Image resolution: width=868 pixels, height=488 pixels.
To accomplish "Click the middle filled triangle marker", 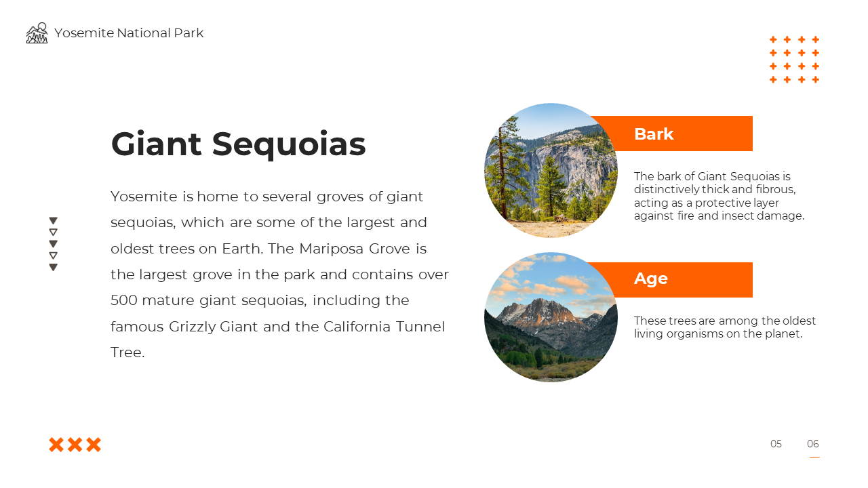I will (53, 244).
